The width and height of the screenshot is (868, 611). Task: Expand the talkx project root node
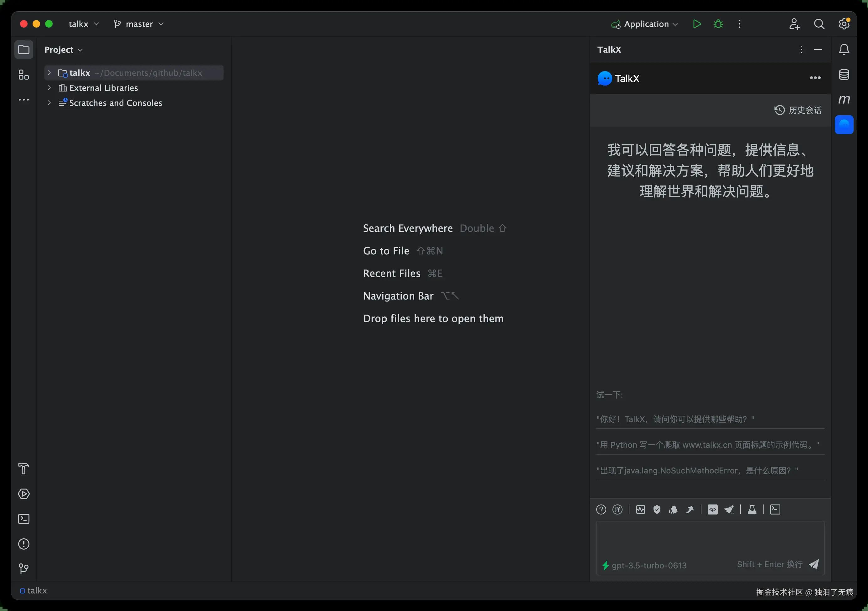click(x=49, y=73)
